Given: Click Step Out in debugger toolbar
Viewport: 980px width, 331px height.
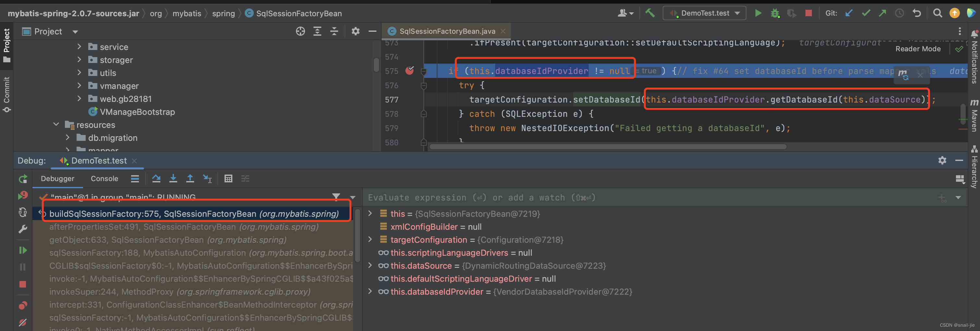Looking at the screenshot, I should [190, 178].
